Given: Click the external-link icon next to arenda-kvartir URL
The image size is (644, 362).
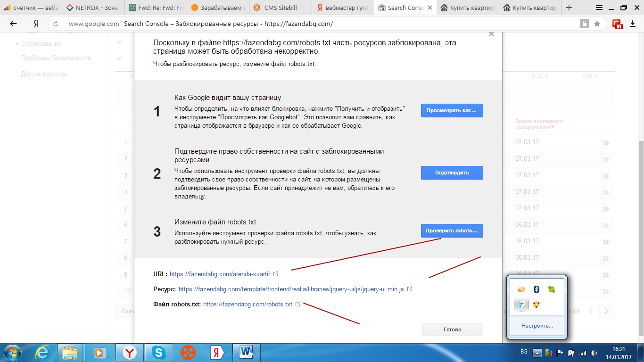Looking at the screenshot, I should (x=276, y=274).
